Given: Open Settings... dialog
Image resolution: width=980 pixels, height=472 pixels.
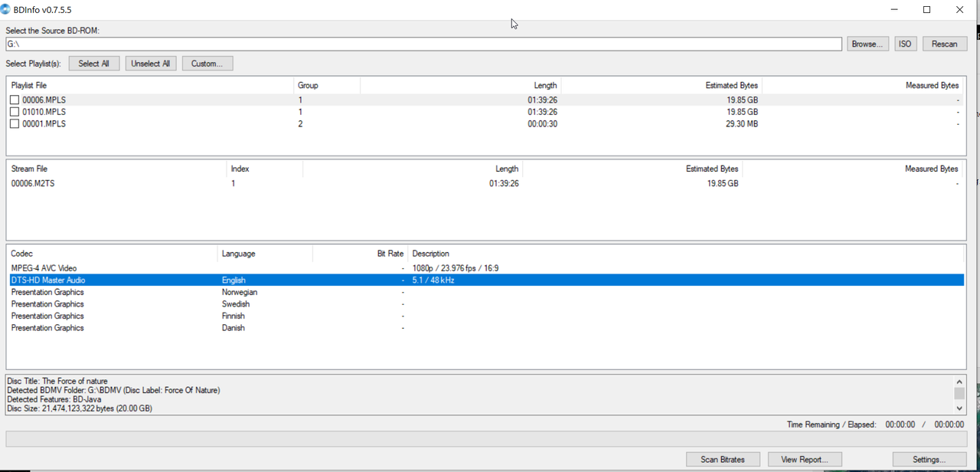Looking at the screenshot, I should [929, 459].
